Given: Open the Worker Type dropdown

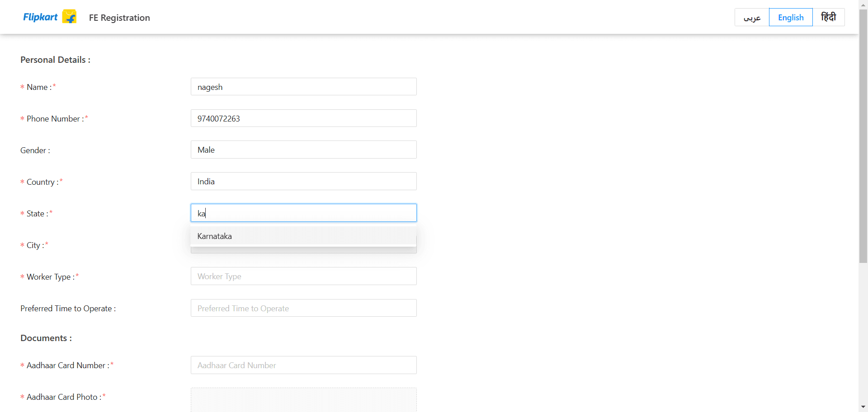Looking at the screenshot, I should (x=303, y=276).
